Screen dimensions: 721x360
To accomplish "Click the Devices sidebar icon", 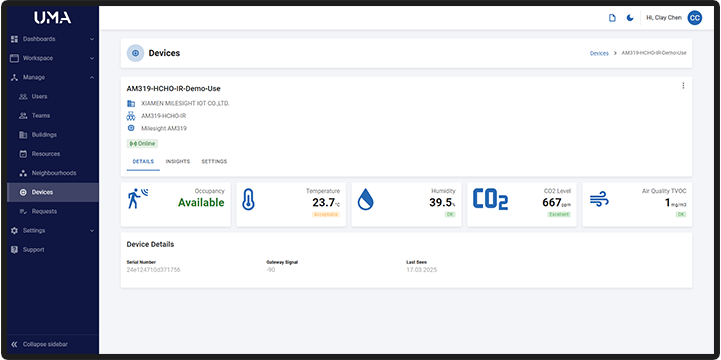I will click(23, 192).
